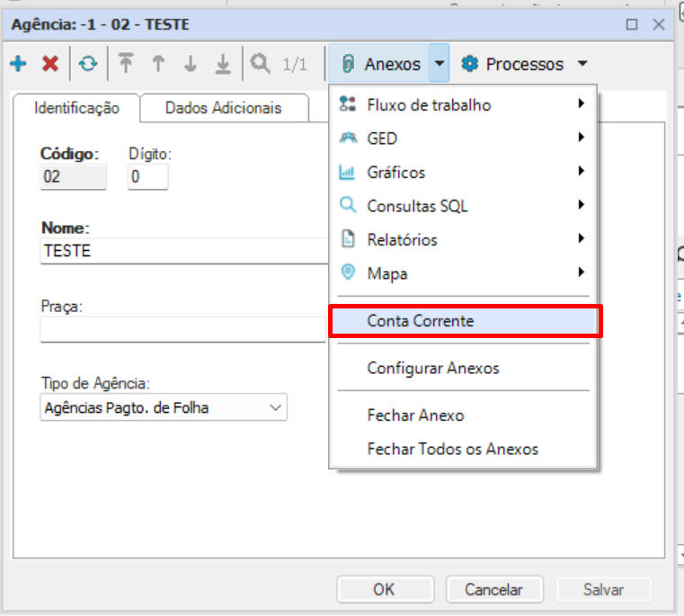Click the Código field containing 02

[73, 177]
